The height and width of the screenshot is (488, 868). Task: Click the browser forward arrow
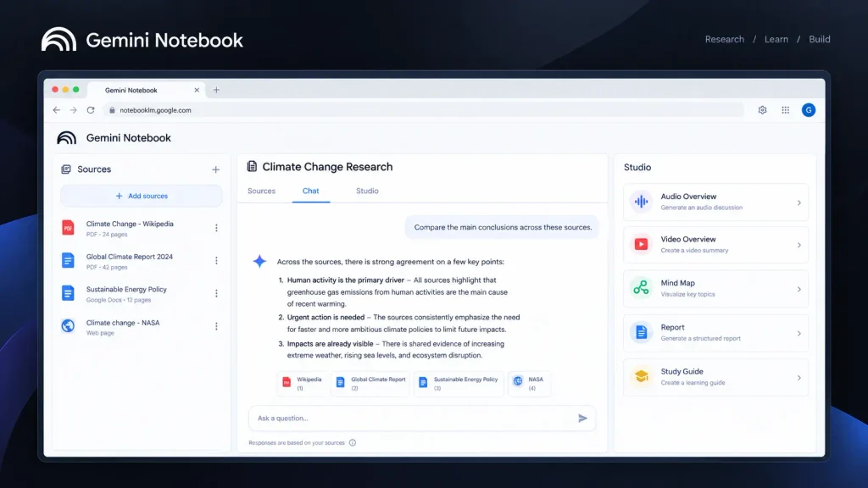pyautogui.click(x=73, y=110)
